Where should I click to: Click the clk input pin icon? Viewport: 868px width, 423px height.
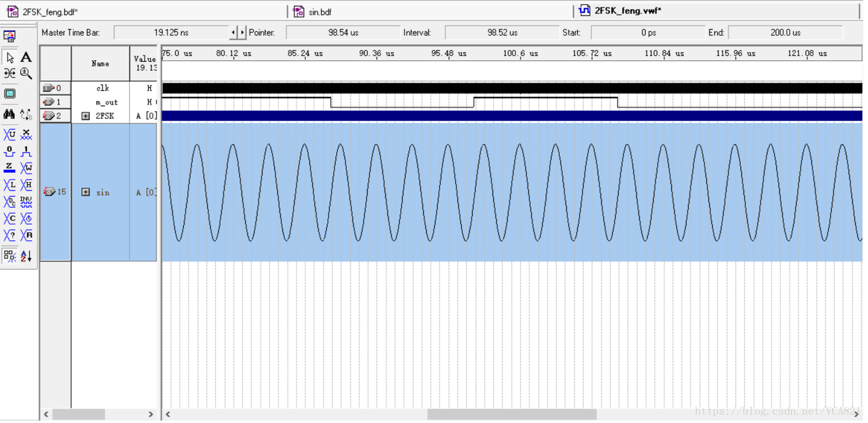[x=48, y=88]
